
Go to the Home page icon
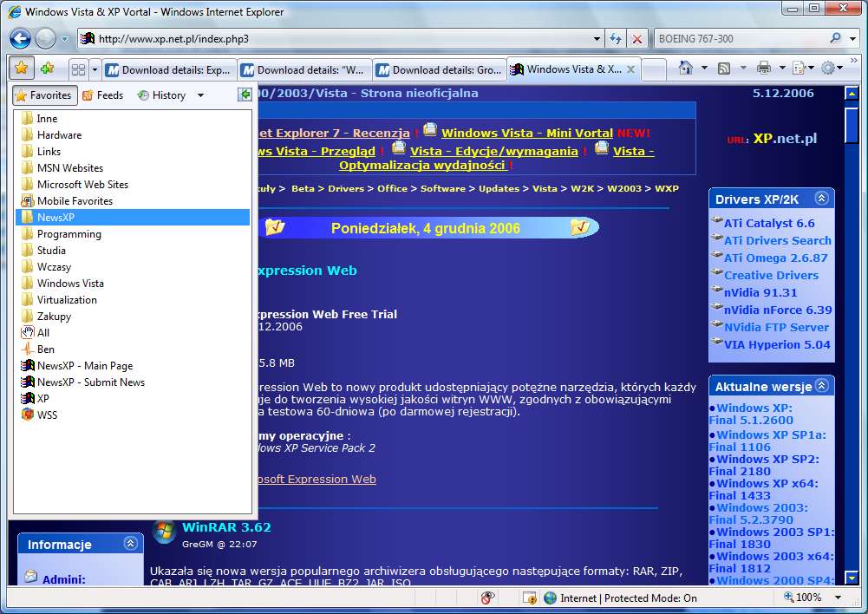[686, 69]
